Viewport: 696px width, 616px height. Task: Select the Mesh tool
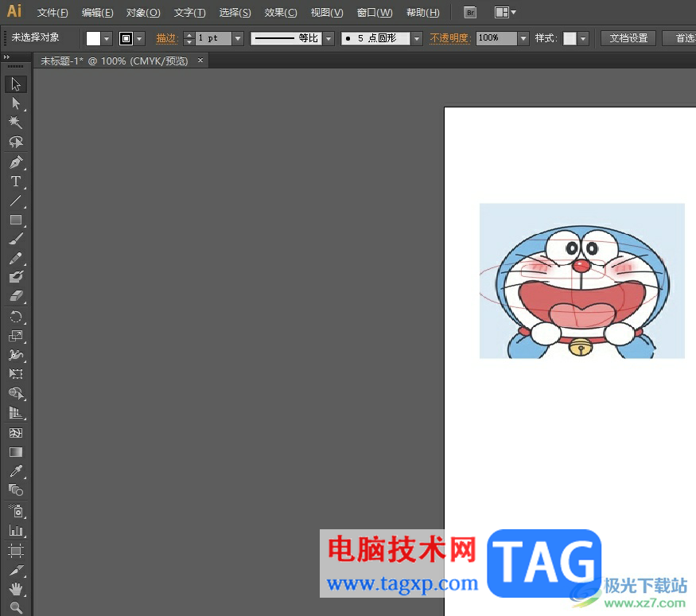pos(16,433)
